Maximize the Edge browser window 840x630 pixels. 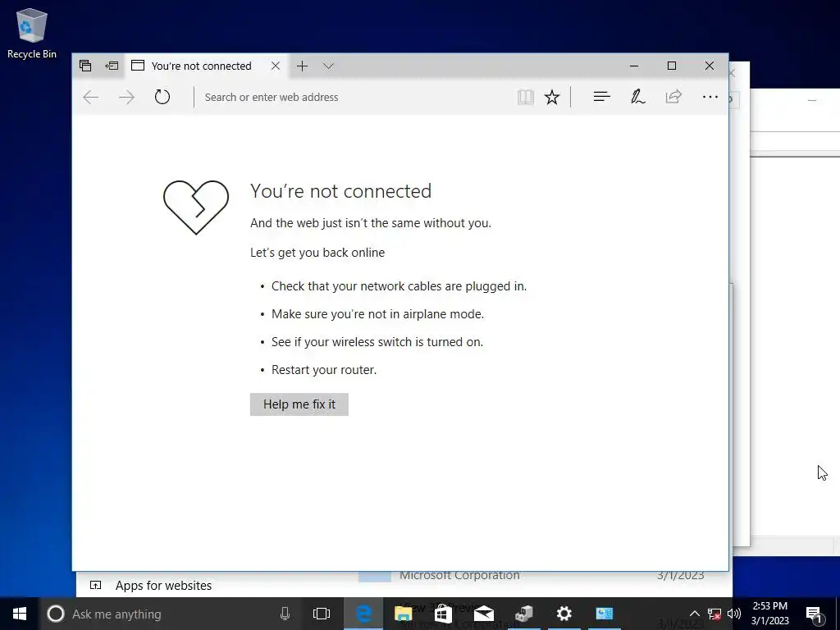[672, 66]
